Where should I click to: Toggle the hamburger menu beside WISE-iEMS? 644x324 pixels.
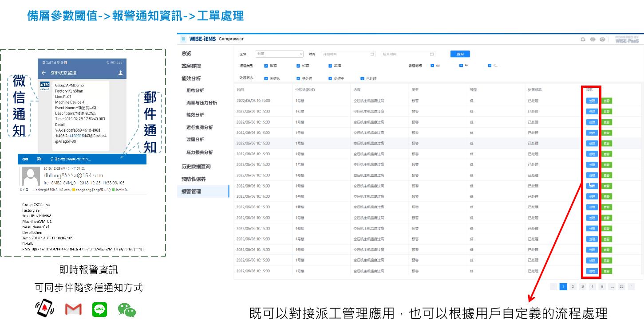click(x=183, y=39)
